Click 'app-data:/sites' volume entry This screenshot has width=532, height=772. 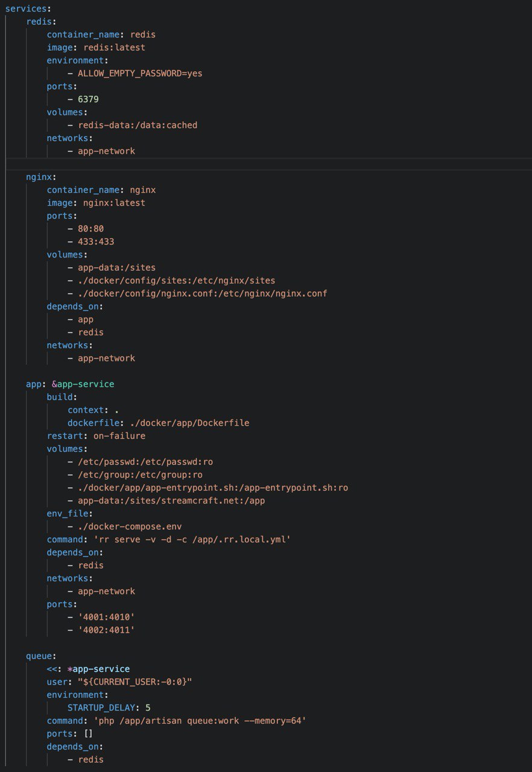coord(116,267)
